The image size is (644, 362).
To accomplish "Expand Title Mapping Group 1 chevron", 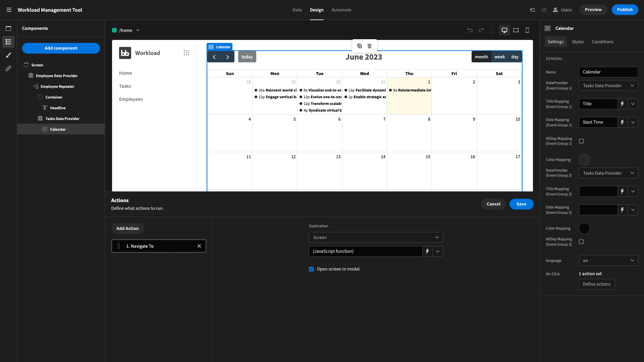I will [633, 104].
